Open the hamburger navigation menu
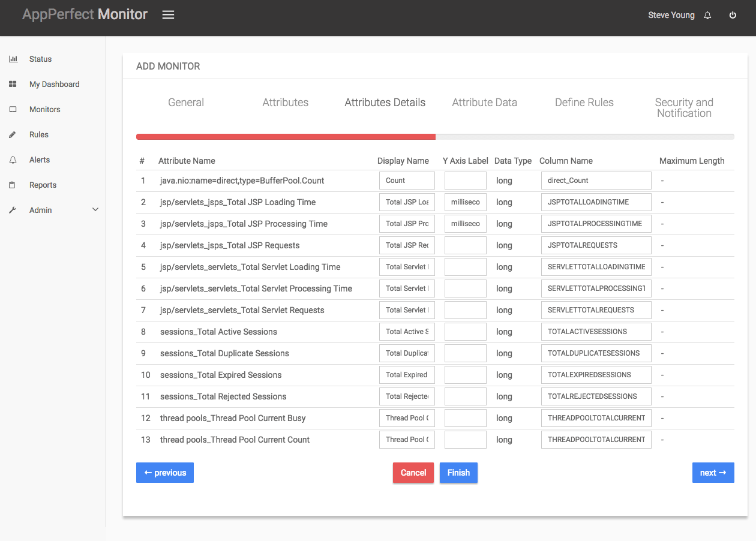This screenshot has height=541, width=756. tap(168, 15)
